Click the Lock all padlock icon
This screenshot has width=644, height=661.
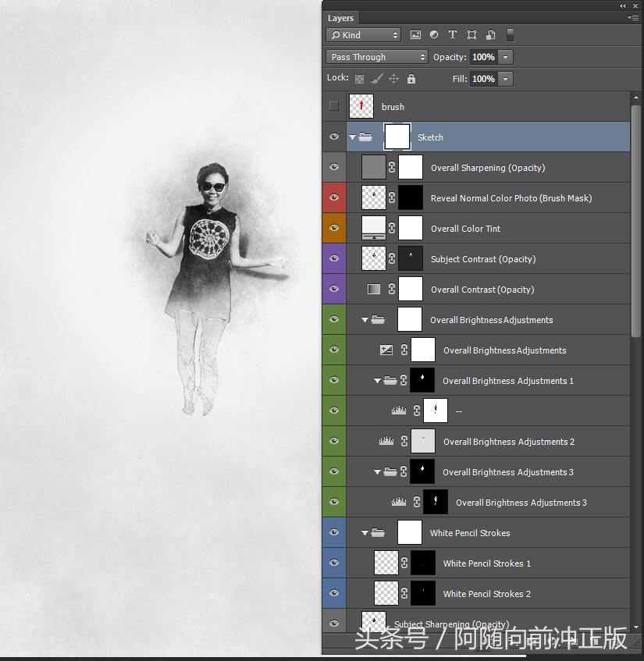pos(411,78)
